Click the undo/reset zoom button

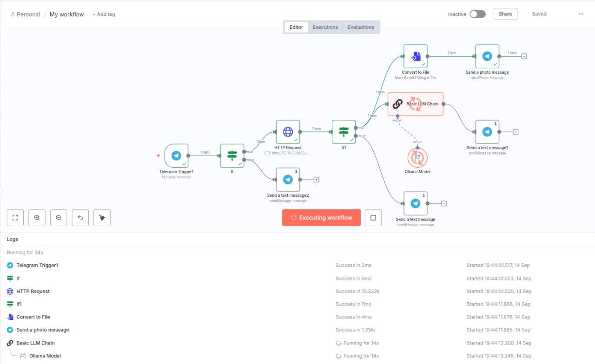[80, 217]
